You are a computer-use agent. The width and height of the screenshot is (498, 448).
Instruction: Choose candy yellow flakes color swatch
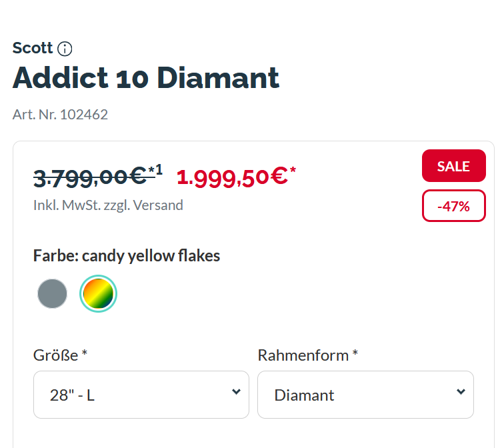pos(98,294)
